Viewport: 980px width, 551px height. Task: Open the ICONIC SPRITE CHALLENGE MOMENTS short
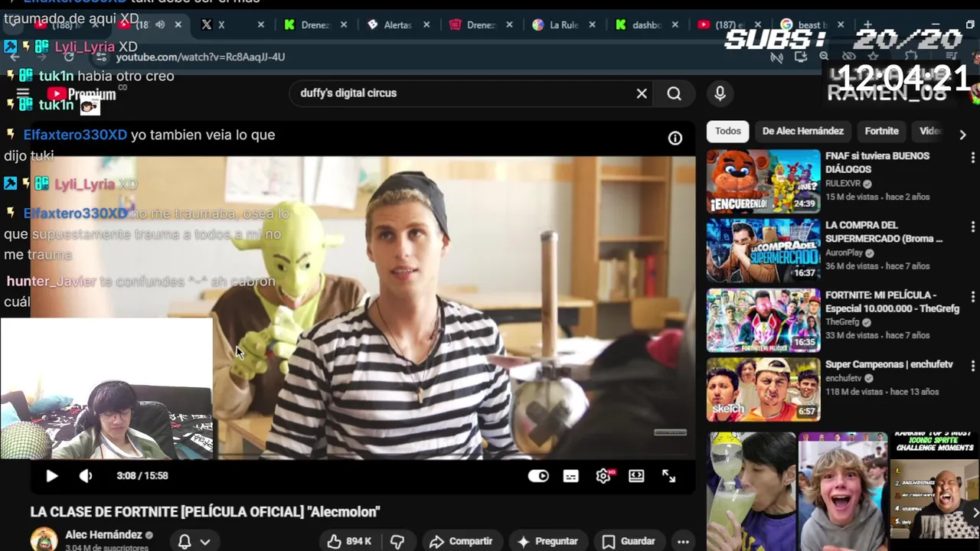pos(934,491)
